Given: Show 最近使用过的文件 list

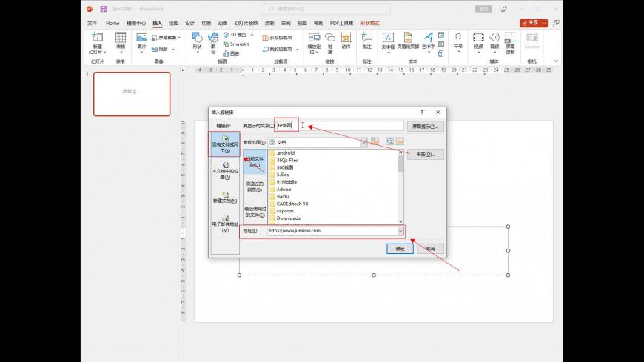Looking at the screenshot, I should click(x=254, y=212).
